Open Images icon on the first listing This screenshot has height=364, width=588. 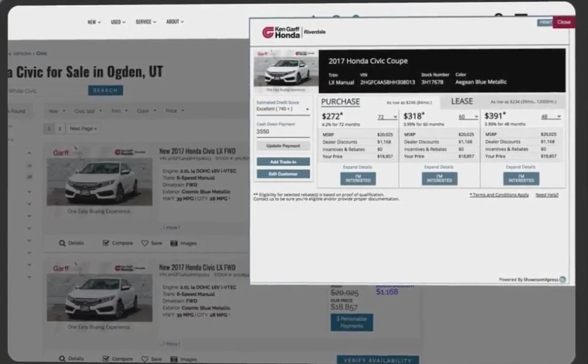(x=174, y=243)
